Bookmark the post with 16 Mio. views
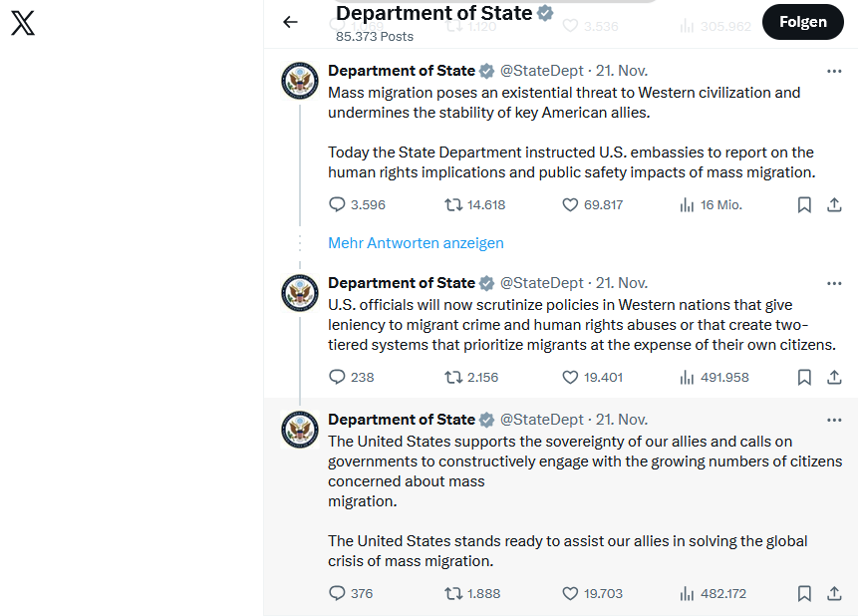The height and width of the screenshot is (616, 858). click(804, 205)
